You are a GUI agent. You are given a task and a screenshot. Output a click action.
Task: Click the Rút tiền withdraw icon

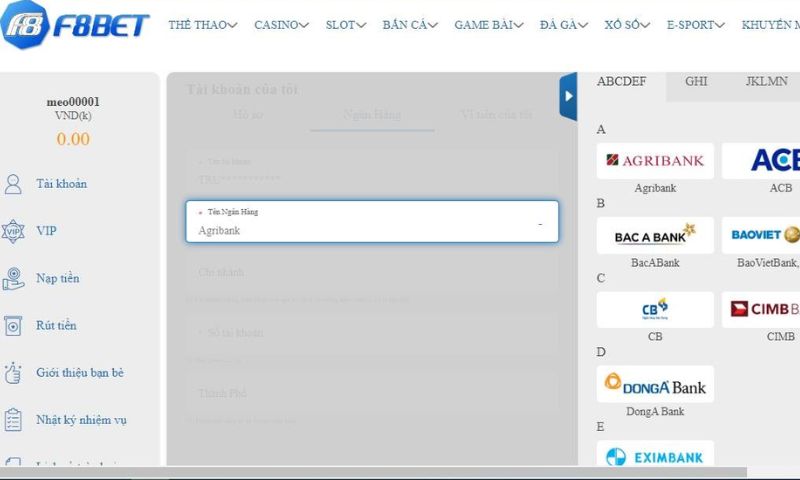coord(13,325)
